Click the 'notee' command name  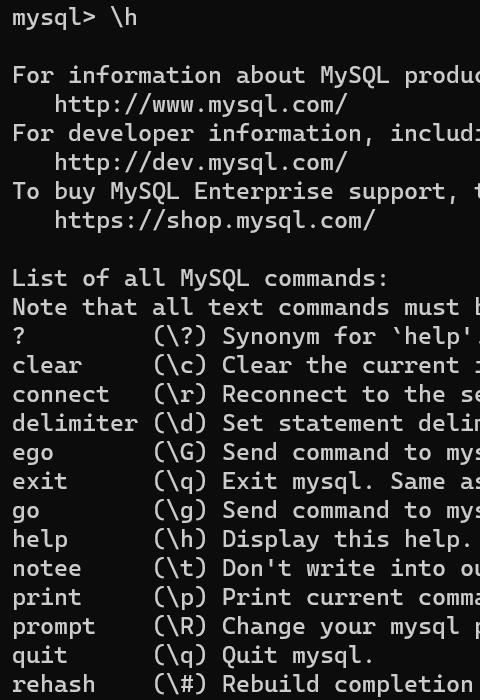tap(47, 569)
